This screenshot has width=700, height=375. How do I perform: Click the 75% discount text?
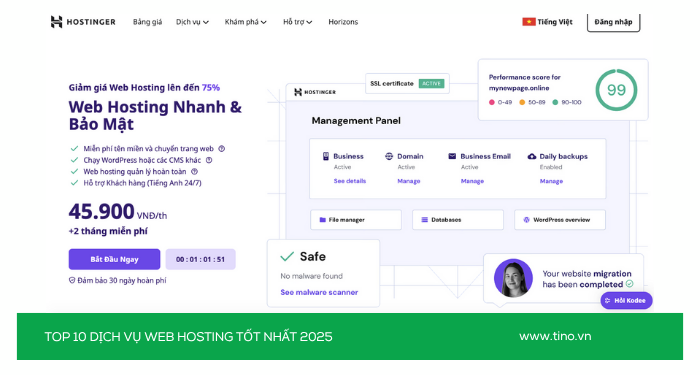pyautogui.click(x=211, y=88)
